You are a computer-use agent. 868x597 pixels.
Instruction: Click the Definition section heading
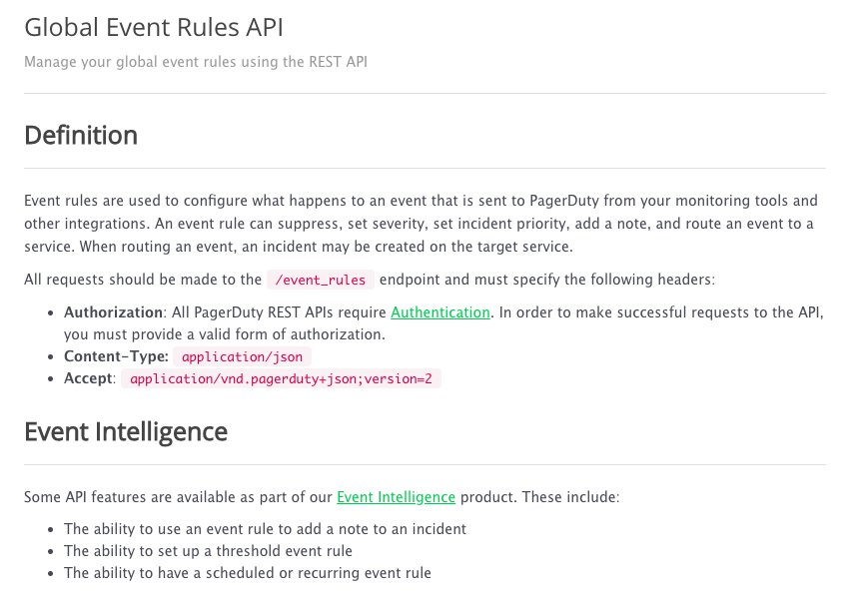[x=81, y=136]
